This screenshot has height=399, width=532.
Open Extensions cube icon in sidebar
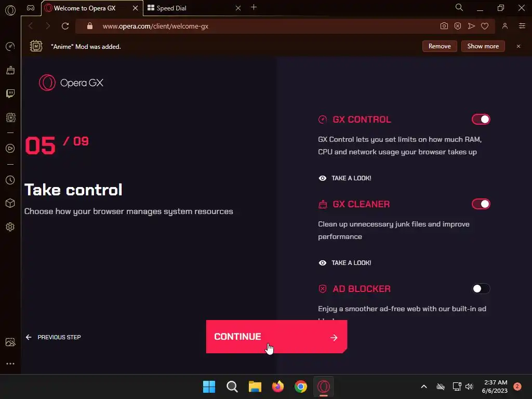coord(10,203)
